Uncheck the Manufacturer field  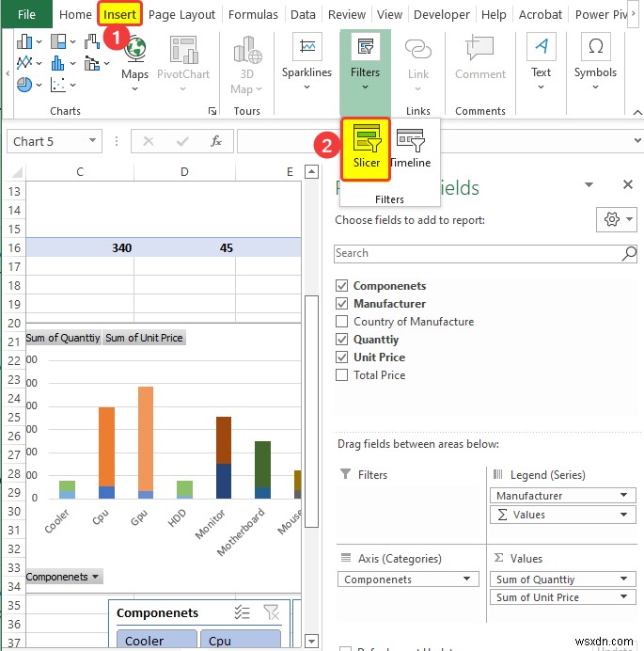pyautogui.click(x=341, y=304)
